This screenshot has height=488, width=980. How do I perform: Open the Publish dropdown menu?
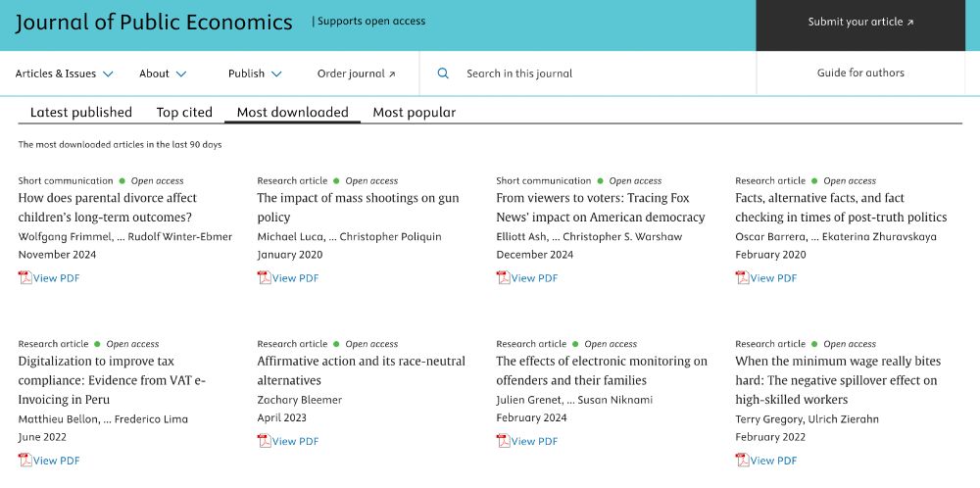(255, 73)
